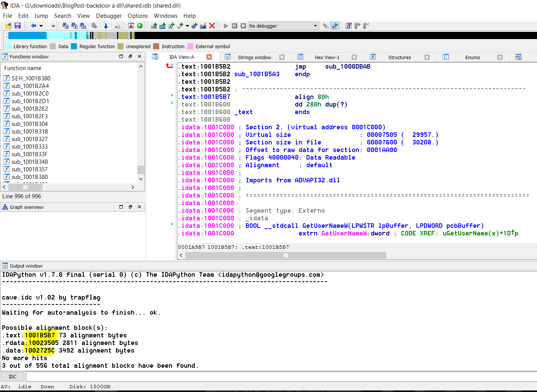Open the Jump menu

tap(41, 16)
